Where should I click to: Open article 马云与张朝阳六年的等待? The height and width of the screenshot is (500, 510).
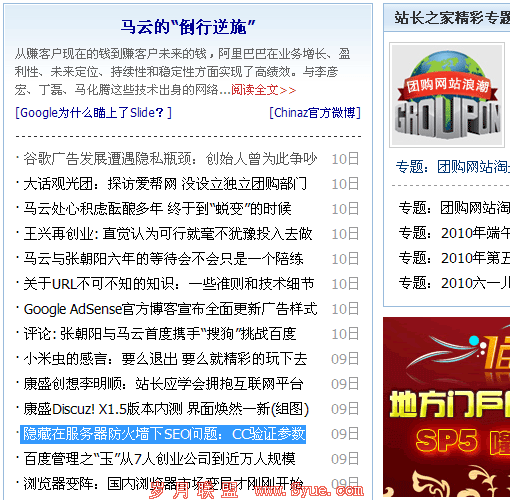coord(163,259)
